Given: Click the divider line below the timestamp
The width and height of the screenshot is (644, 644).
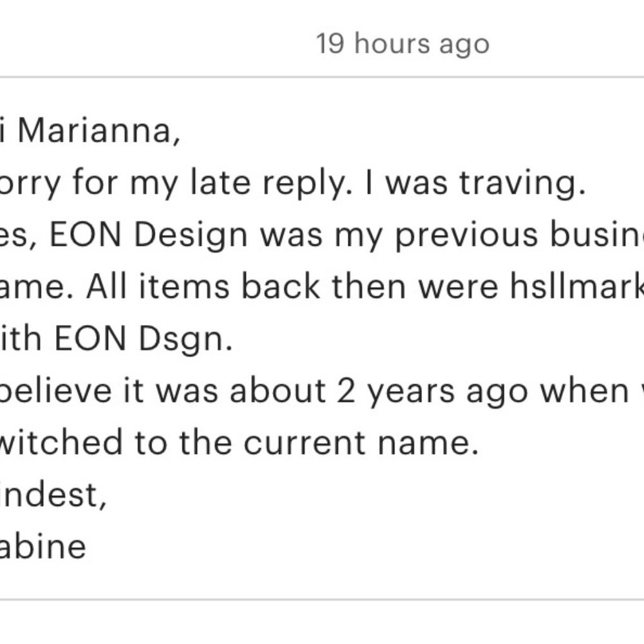Looking at the screenshot, I should pos(322,77).
